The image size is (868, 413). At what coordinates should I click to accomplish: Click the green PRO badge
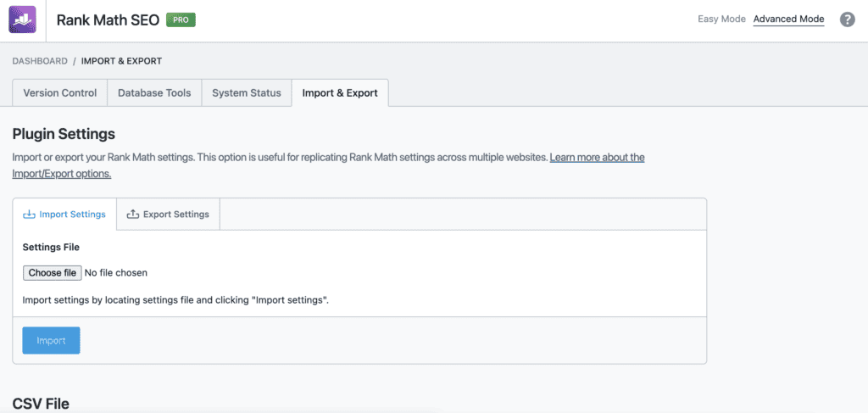point(181,20)
